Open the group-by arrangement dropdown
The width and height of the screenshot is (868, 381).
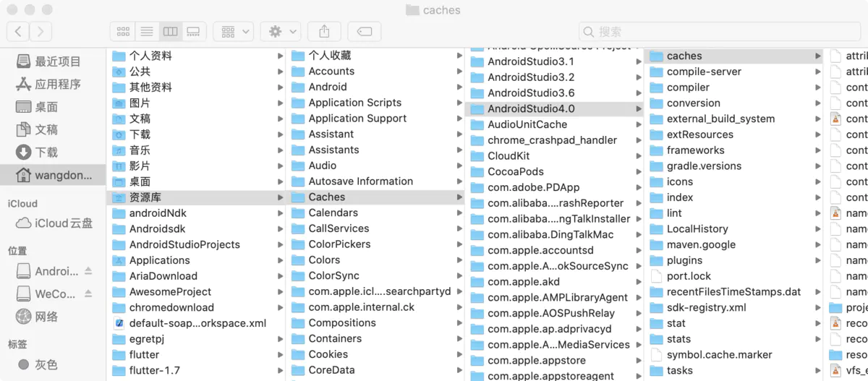233,31
